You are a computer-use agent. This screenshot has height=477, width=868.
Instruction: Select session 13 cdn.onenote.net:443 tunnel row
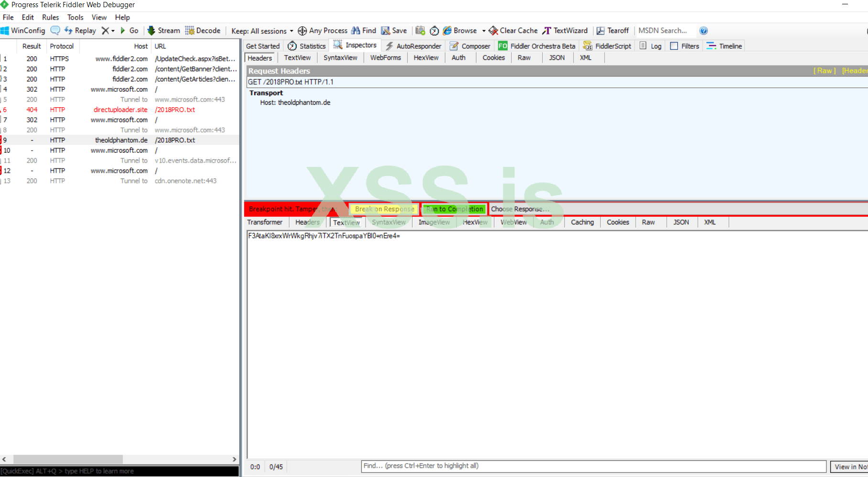pos(119,181)
